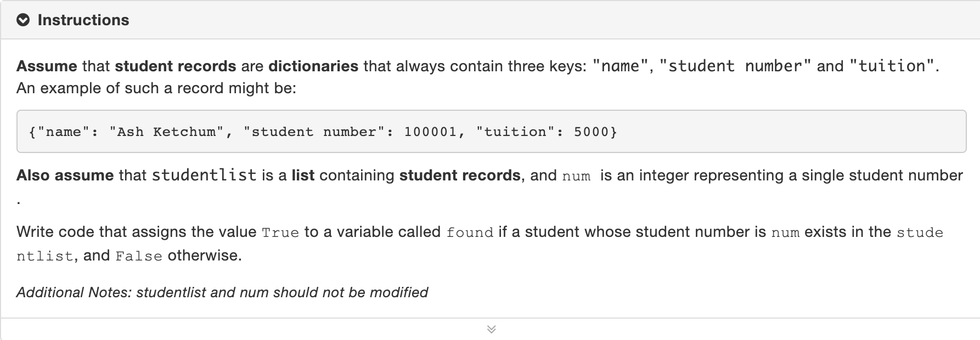
Task: Click the inline "student number" key text
Action: (x=735, y=66)
